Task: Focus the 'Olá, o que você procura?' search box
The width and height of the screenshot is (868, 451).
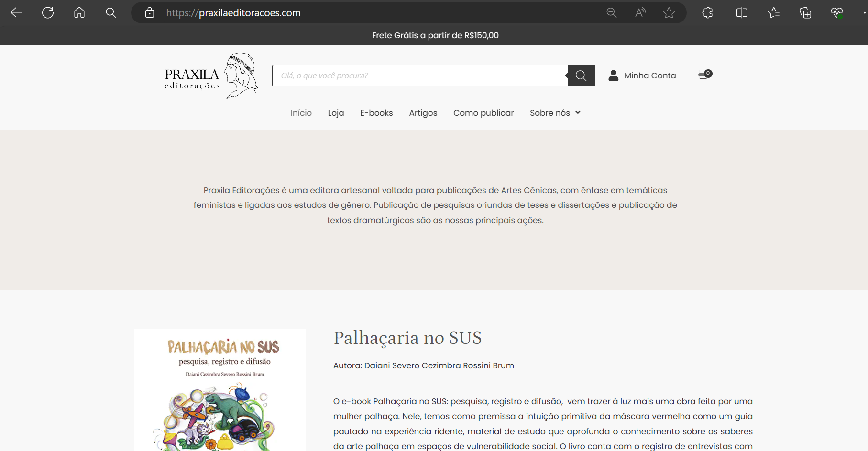Action: 420,75
